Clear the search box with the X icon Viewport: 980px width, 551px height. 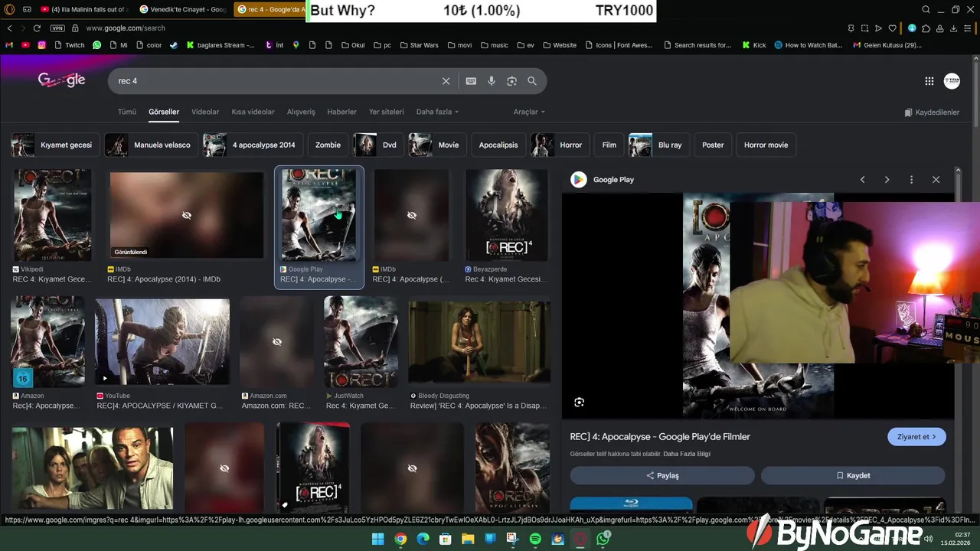point(446,81)
